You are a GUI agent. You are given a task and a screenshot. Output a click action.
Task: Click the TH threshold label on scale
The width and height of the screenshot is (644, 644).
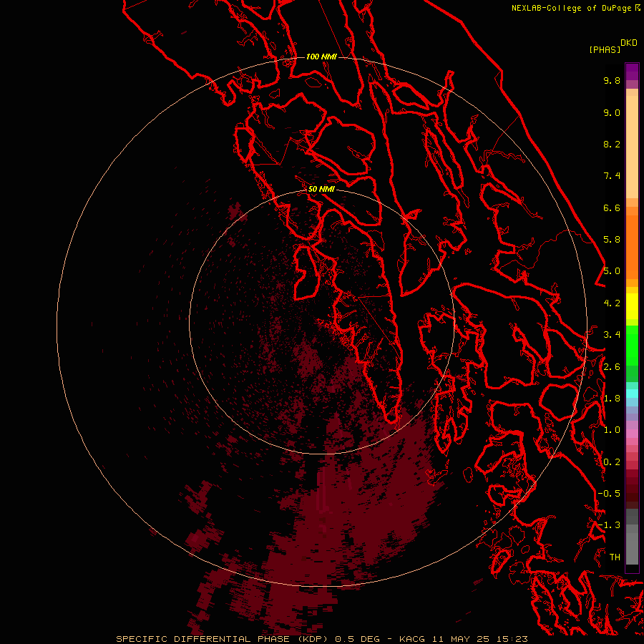pyautogui.click(x=615, y=557)
